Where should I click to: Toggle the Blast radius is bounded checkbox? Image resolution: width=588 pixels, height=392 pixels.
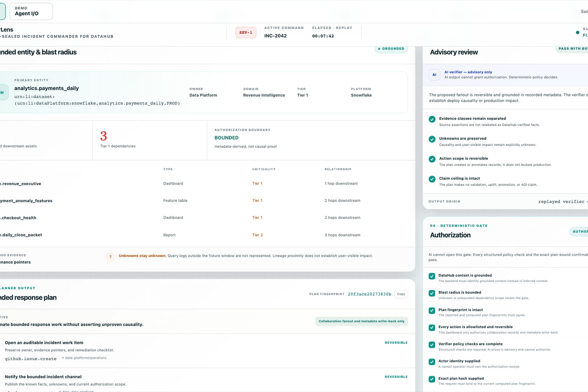click(432, 293)
